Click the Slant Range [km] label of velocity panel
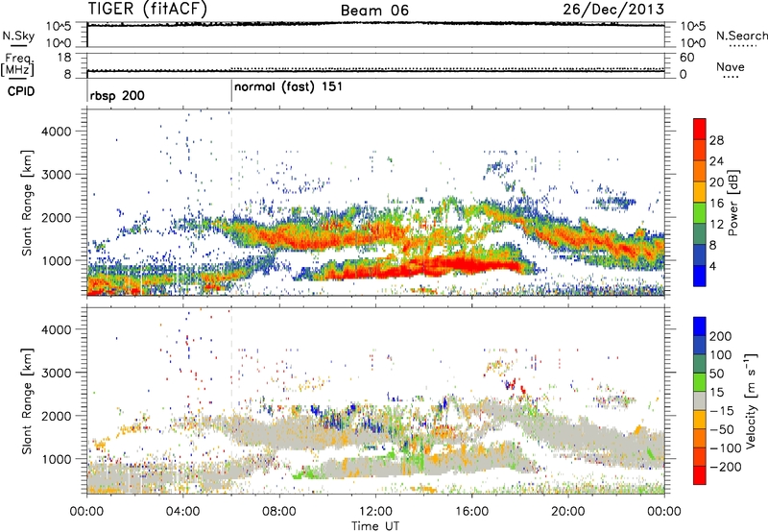This screenshot has width=768, height=532. point(27,400)
